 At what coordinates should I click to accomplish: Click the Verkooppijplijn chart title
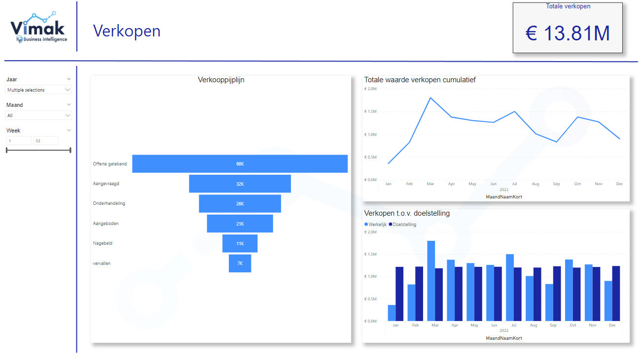click(220, 79)
